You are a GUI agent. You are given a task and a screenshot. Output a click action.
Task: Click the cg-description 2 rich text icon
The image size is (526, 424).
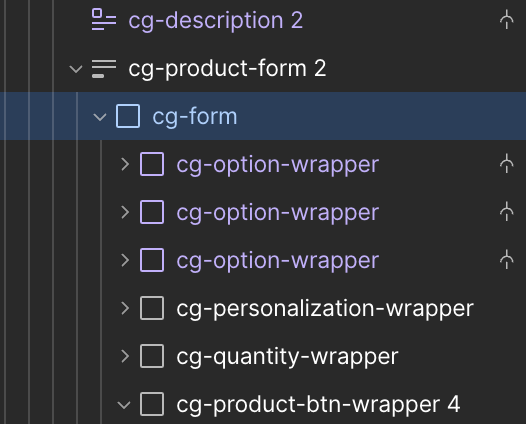(x=104, y=20)
